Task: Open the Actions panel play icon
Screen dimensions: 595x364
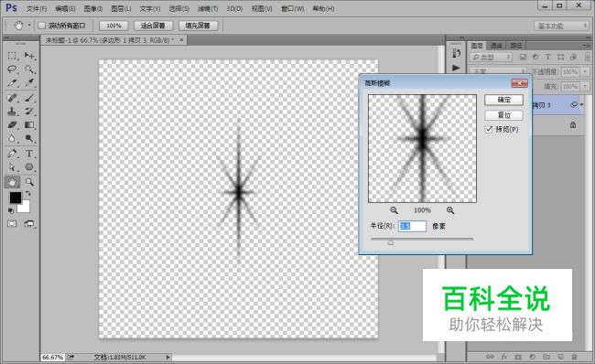Action: click(x=457, y=68)
